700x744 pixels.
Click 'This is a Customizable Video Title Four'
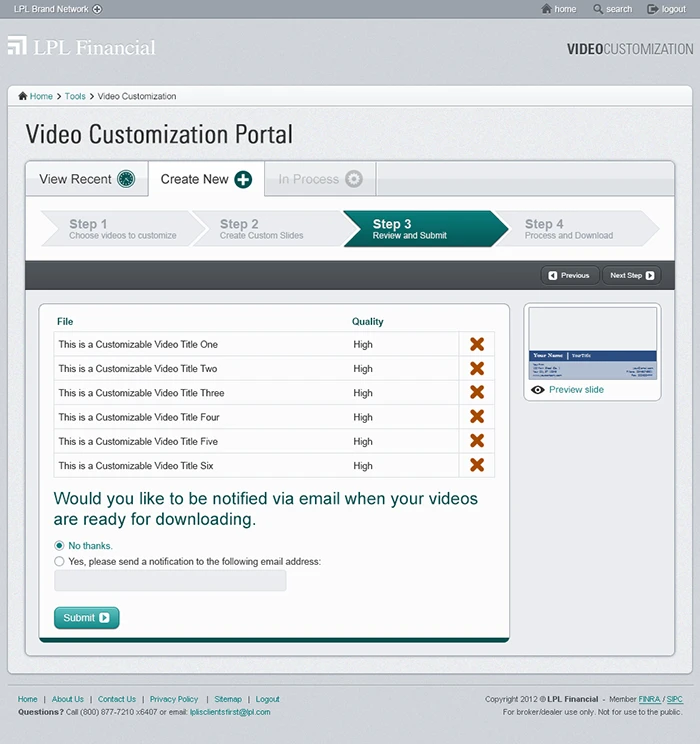(139, 417)
